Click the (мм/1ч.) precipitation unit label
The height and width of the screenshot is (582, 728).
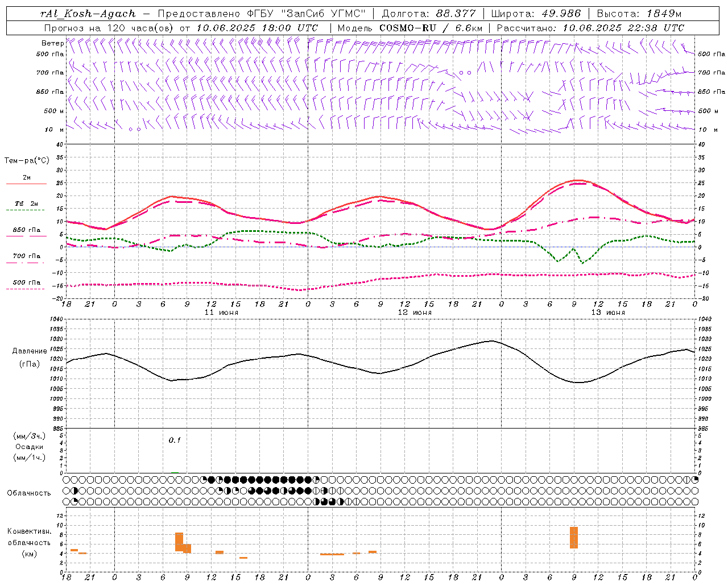coord(30,458)
